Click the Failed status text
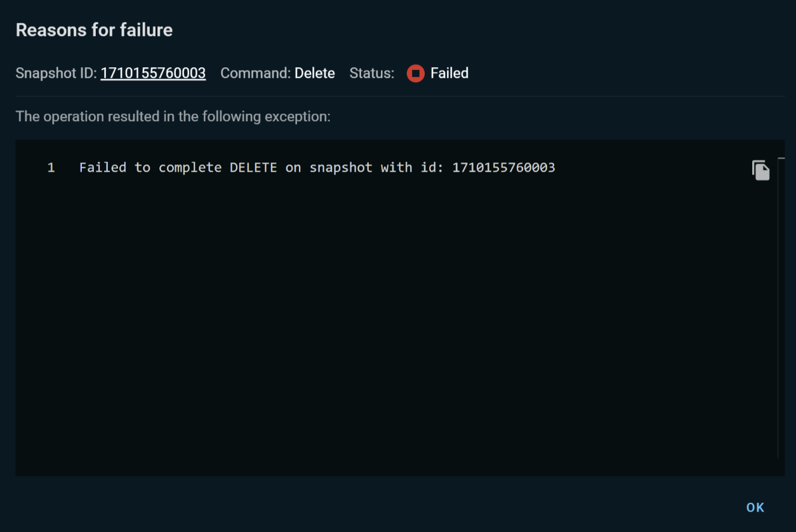 coord(449,74)
